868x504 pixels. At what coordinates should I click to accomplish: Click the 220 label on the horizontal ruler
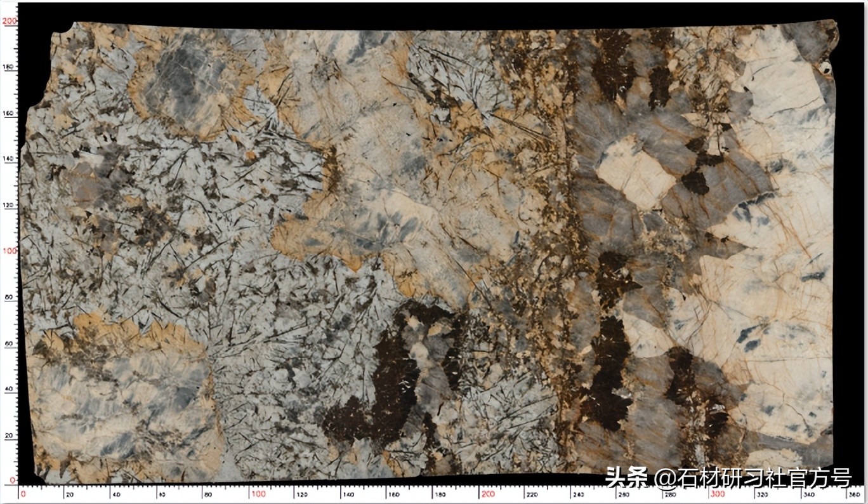tap(534, 494)
